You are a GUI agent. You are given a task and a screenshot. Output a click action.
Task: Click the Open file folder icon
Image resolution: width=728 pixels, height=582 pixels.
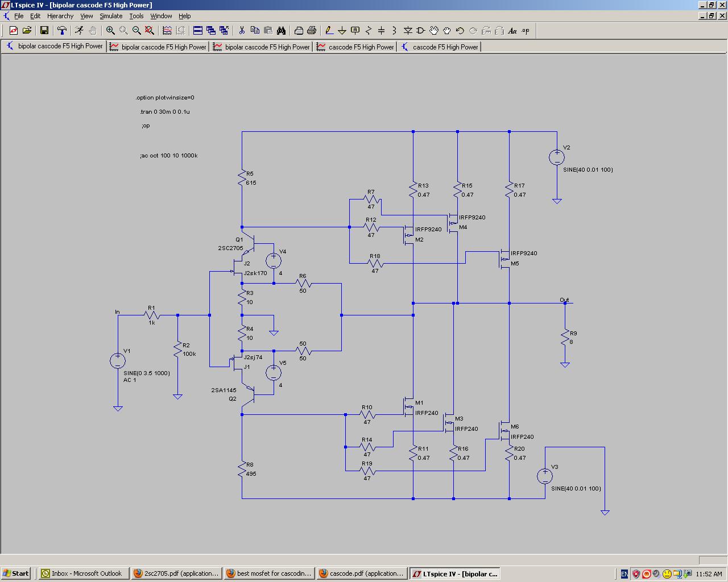click(27, 31)
